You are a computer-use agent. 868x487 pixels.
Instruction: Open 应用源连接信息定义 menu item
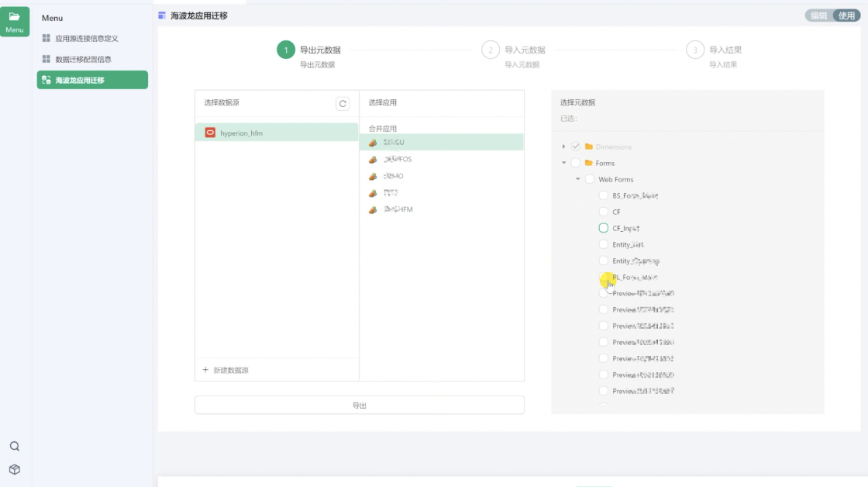pyautogui.click(x=86, y=38)
